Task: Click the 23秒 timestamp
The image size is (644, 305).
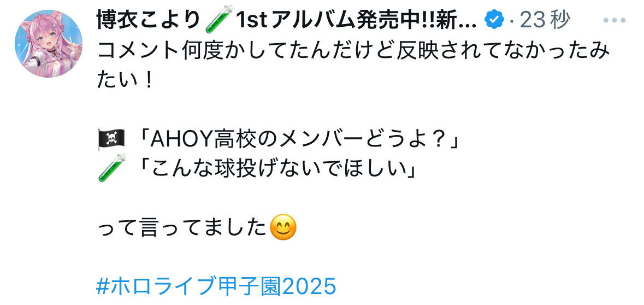Action: pos(545,20)
